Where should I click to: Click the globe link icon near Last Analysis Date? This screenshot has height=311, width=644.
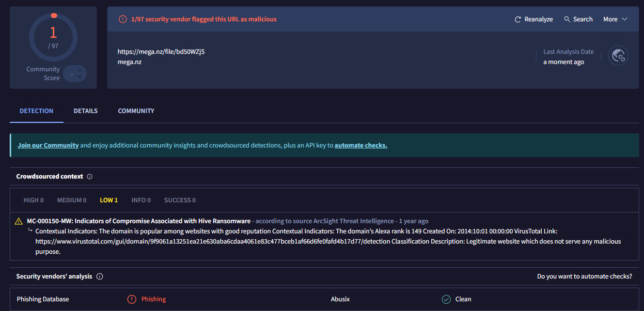(618, 56)
